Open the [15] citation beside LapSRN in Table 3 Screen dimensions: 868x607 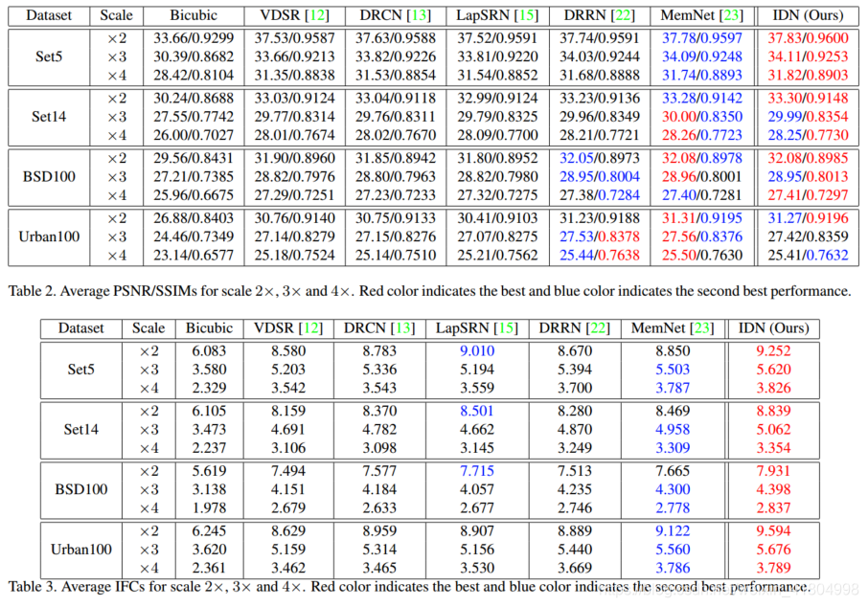pos(506,328)
